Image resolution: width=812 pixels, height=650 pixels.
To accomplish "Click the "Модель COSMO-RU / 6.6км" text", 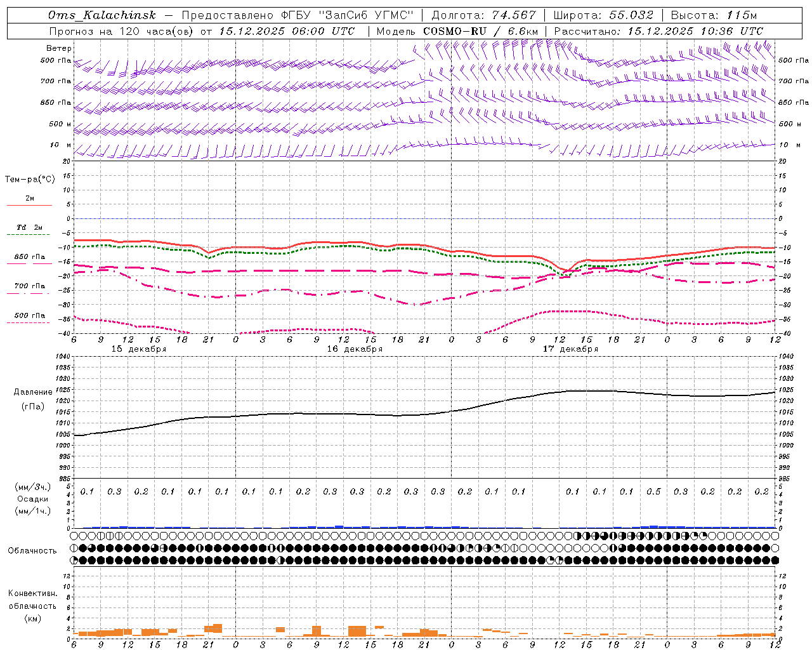I will pos(457,31).
